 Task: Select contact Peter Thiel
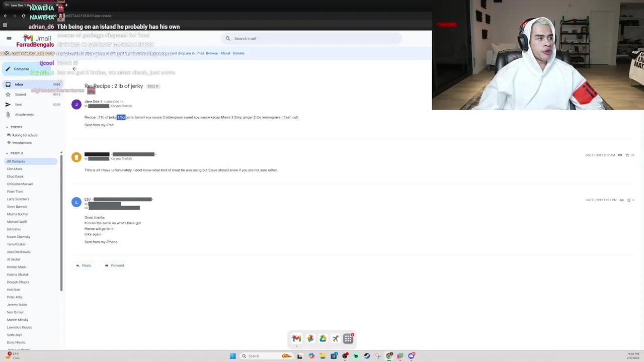pyautogui.click(x=15, y=192)
